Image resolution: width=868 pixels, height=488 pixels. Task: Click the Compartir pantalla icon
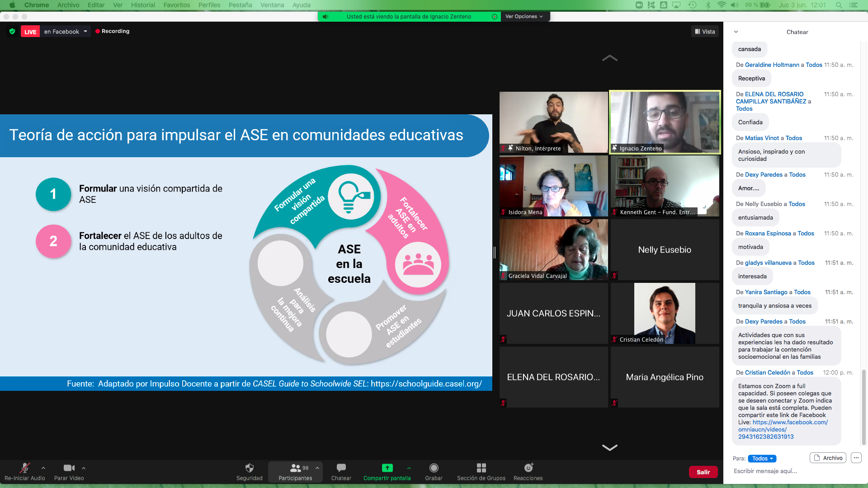387,468
